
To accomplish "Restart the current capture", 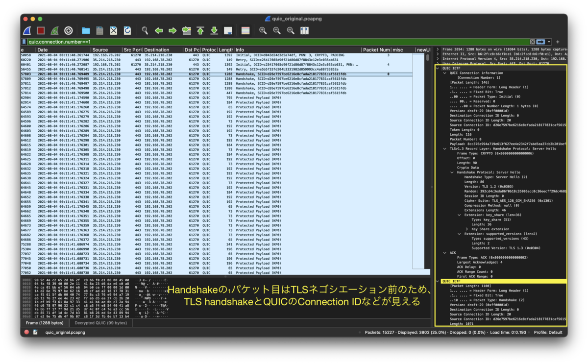I will [54, 30].
